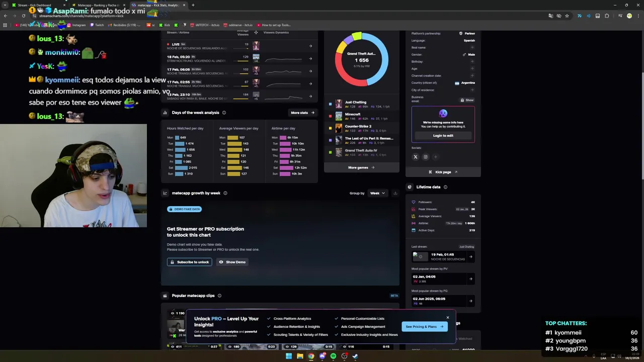Open arrow for the LIVE stream row
The height and width of the screenshot is (362, 644).
[310, 46]
